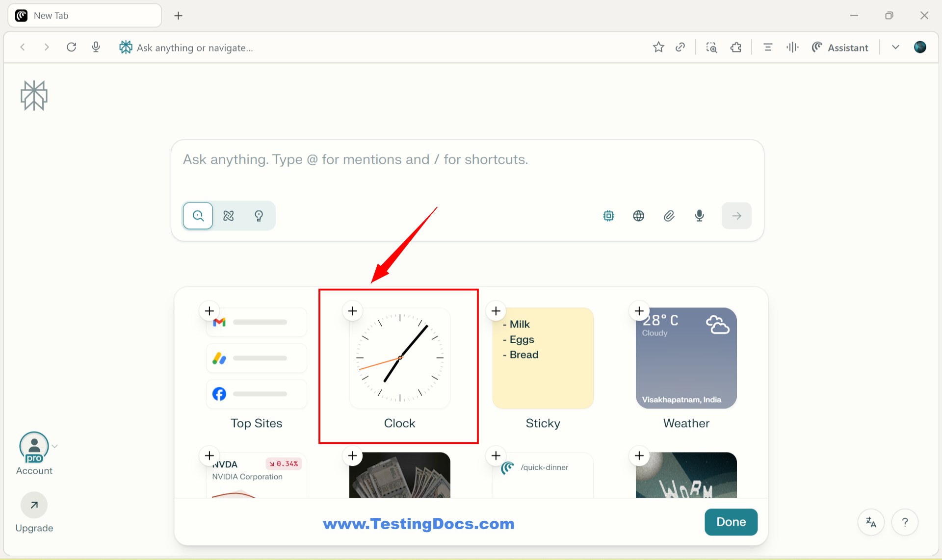
Task: Click the Weather widget thumbnail
Action: 686,358
